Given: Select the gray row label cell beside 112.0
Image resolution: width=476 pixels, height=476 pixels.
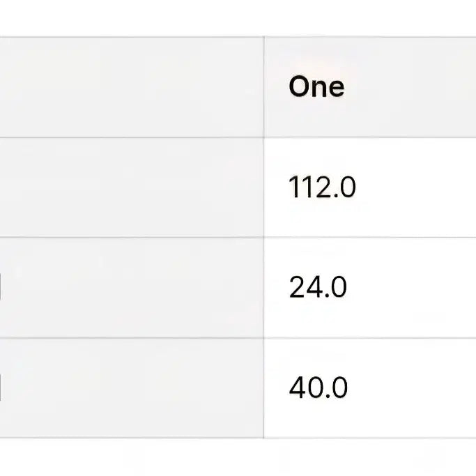Looking at the screenshot, I should (131, 187).
